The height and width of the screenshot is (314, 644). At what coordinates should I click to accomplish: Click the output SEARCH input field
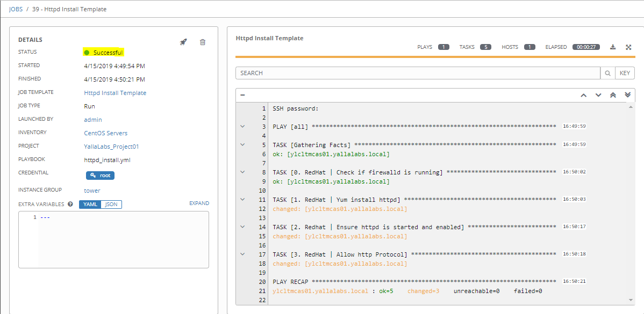tap(418, 73)
